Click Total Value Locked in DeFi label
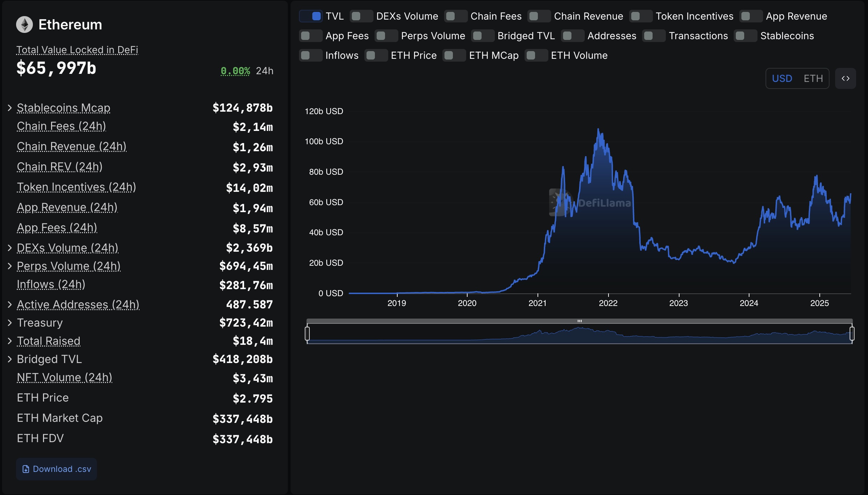 77,50
